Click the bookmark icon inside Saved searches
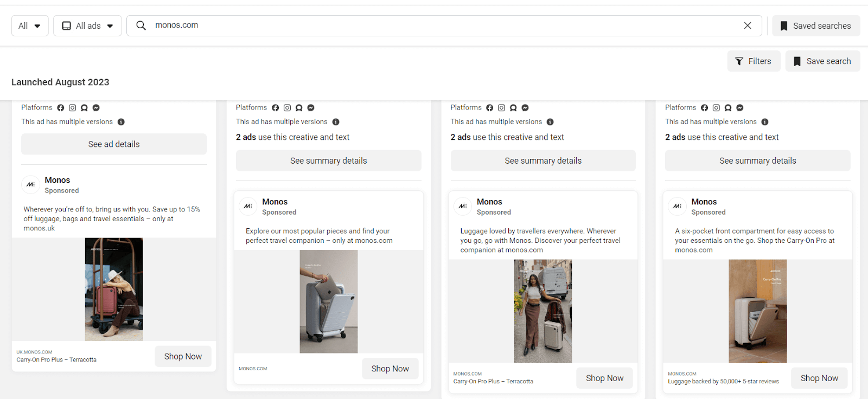Image resolution: width=868 pixels, height=399 pixels. 783,25
